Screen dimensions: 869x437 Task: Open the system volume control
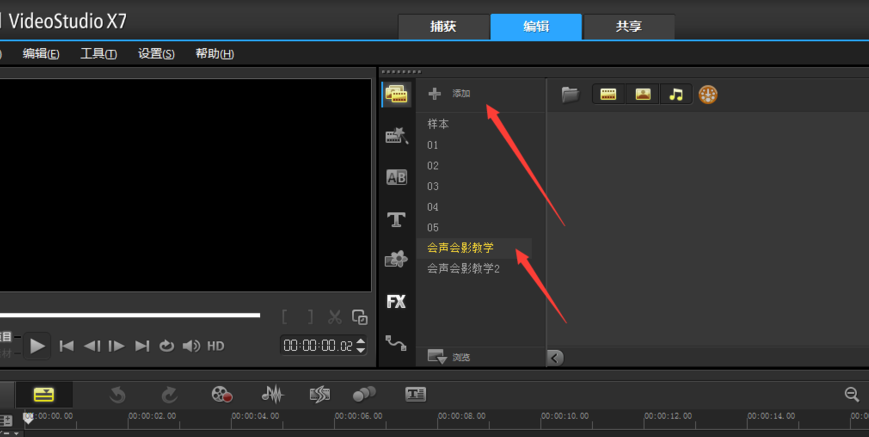pyautogui.click(x=191, y=346)
